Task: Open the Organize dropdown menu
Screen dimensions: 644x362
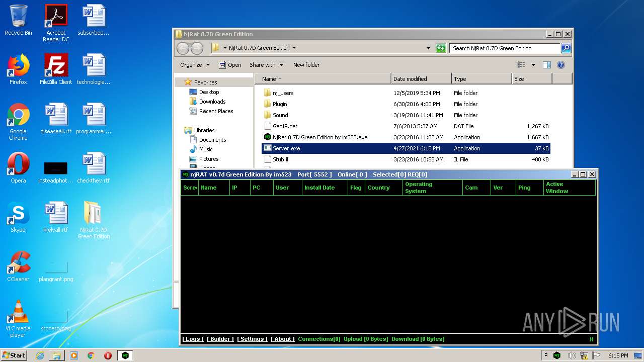Action: coord(195,65)
